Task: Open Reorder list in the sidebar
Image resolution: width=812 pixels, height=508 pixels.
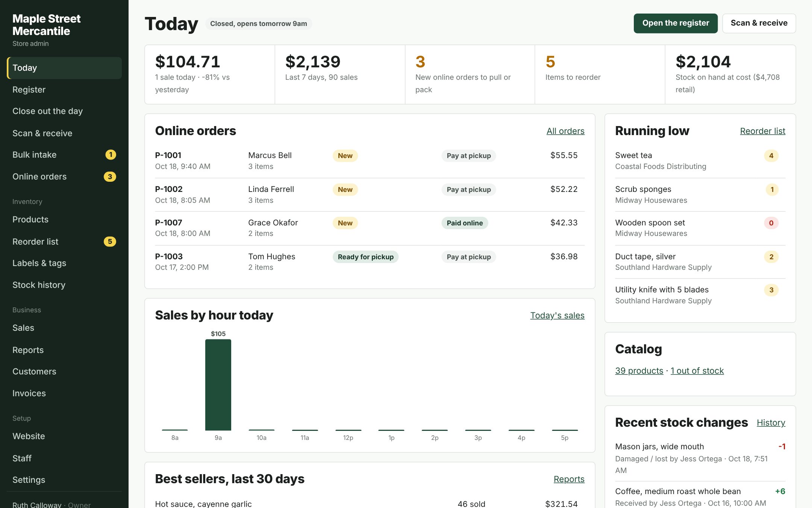Action: pos(64,242)
